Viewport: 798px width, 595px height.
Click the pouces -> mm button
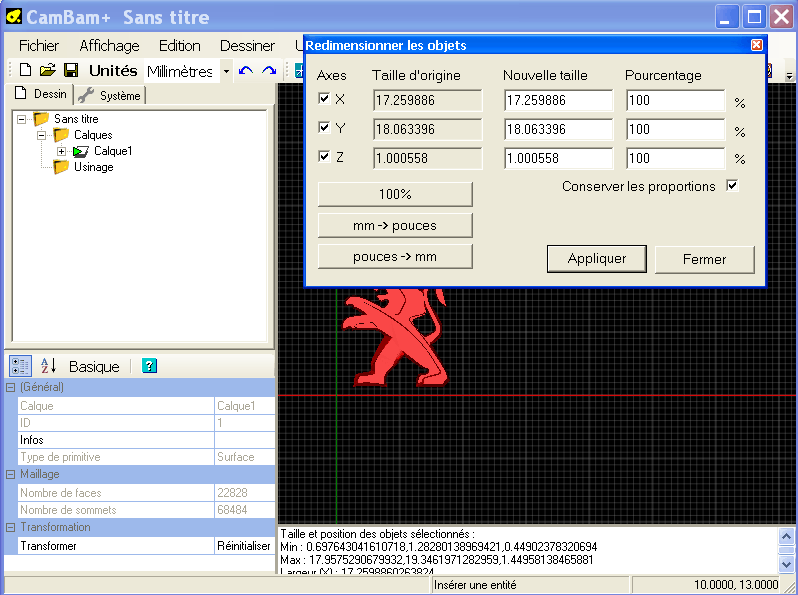click(395, 257)
